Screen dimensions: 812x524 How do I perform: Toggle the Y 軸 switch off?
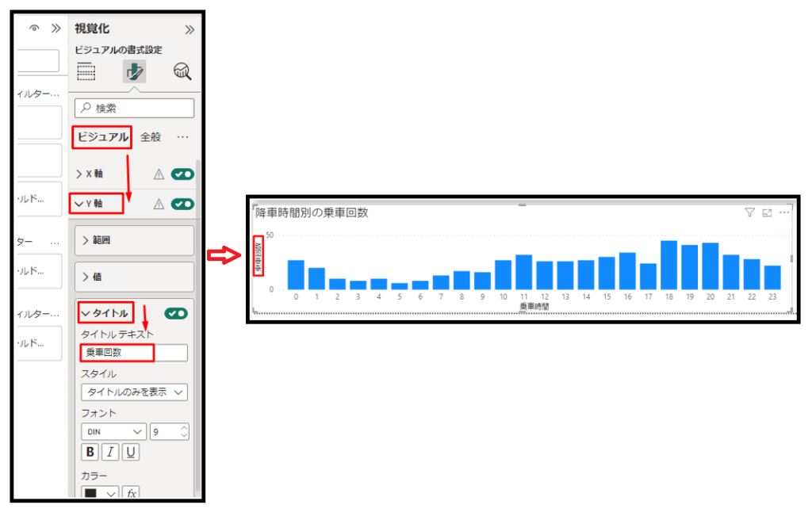coord(183,204)
